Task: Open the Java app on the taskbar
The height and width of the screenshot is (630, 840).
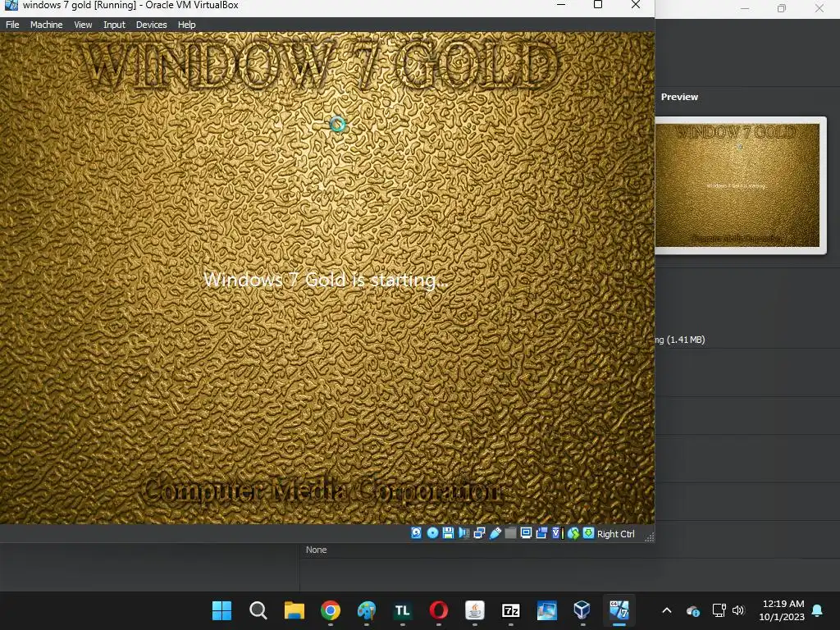Action: [x=475, y=610]
